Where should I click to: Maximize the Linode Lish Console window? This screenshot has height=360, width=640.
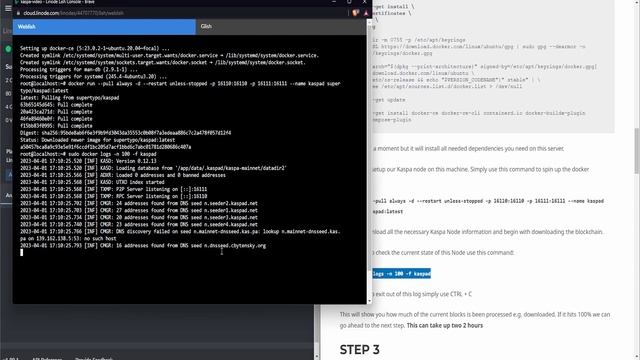coord(349,2)
